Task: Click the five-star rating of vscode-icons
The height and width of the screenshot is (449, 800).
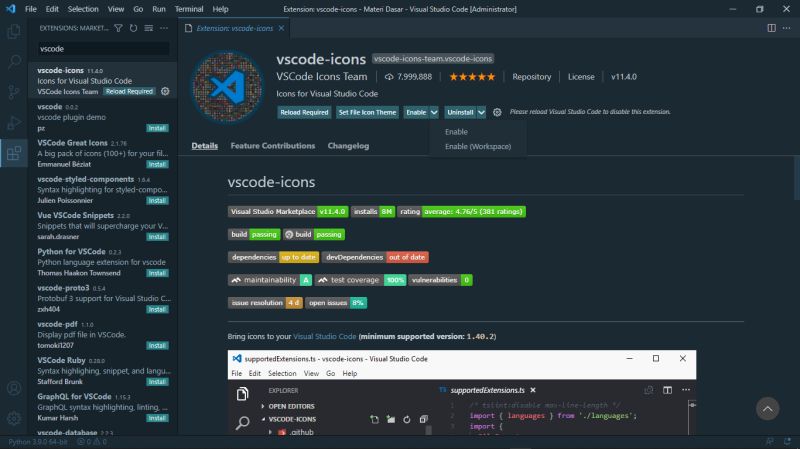Action: point(472,77)
